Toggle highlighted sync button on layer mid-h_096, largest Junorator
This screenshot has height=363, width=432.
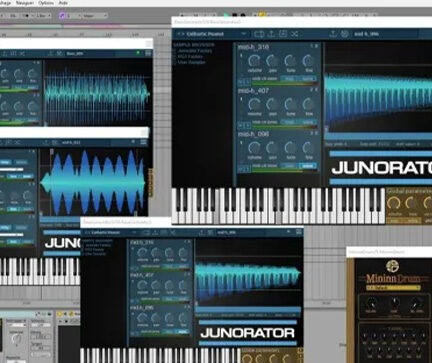(x=307, y=166)
